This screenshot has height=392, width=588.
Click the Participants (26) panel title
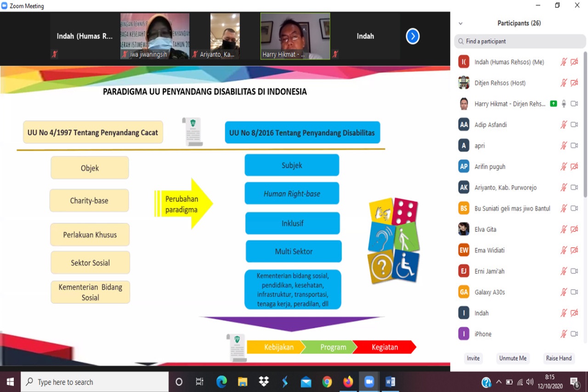[x=519, y=23]
